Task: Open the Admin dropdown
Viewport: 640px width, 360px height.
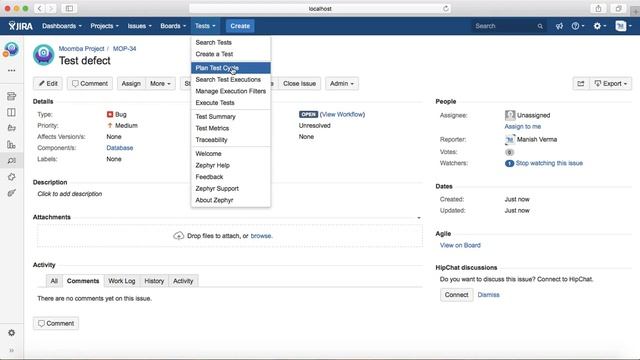Action: coord(342,84)
